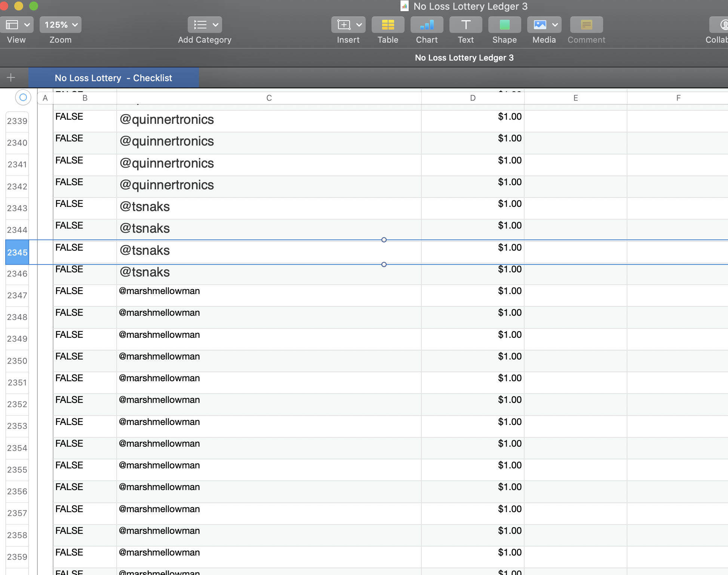728x575 pixels.
Task: Expand the Add Category chevron
Action: tap(215, 25)
